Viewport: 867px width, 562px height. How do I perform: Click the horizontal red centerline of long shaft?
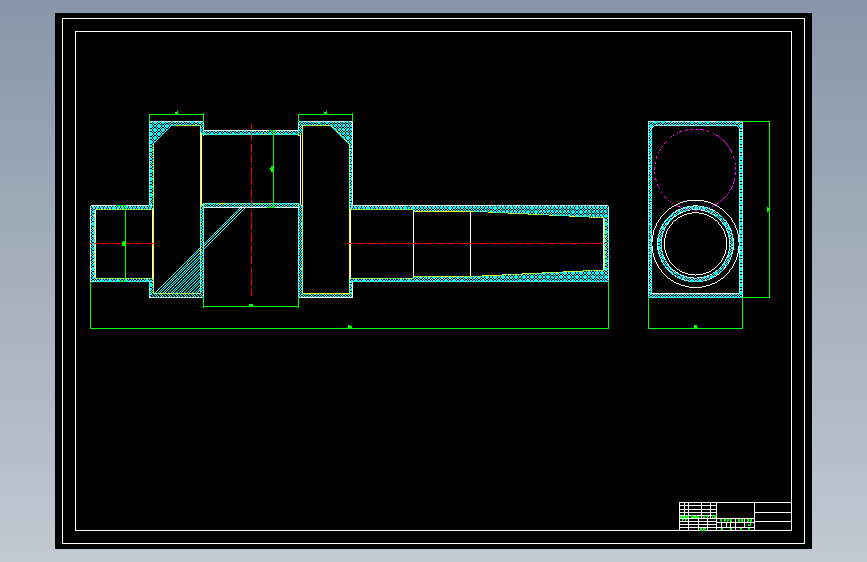pos(478,243)
